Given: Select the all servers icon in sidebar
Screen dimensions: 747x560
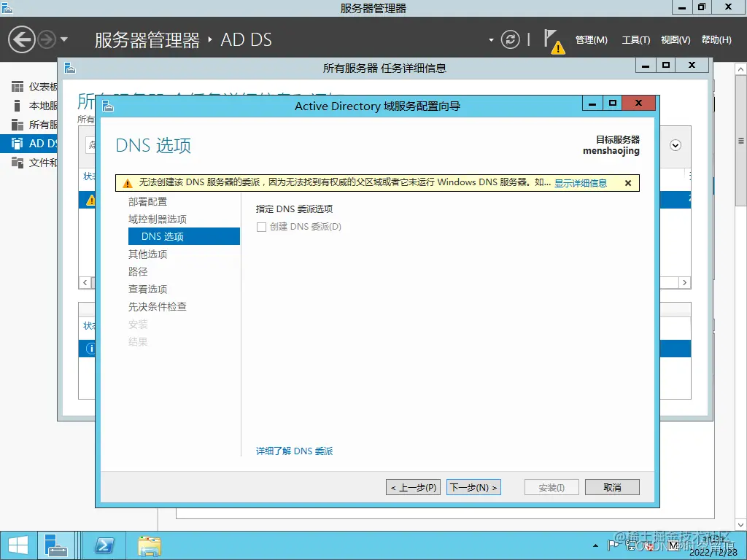Looking at the screenshot, I should (x=18, y=125).
